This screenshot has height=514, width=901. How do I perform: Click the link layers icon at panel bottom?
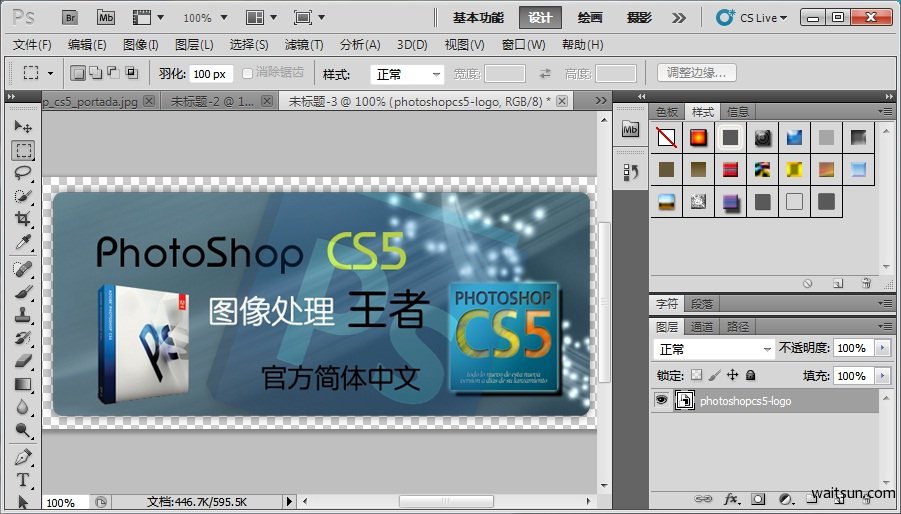(x=702, y=499)
